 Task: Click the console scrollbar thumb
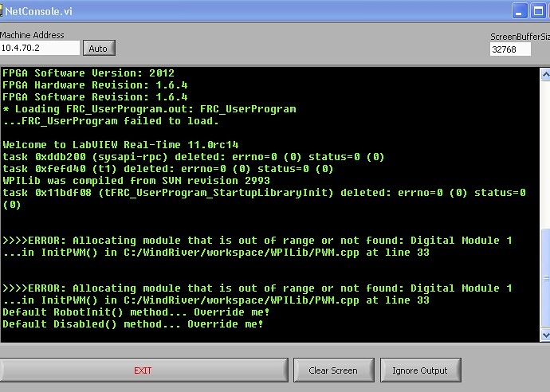point(545,278)
